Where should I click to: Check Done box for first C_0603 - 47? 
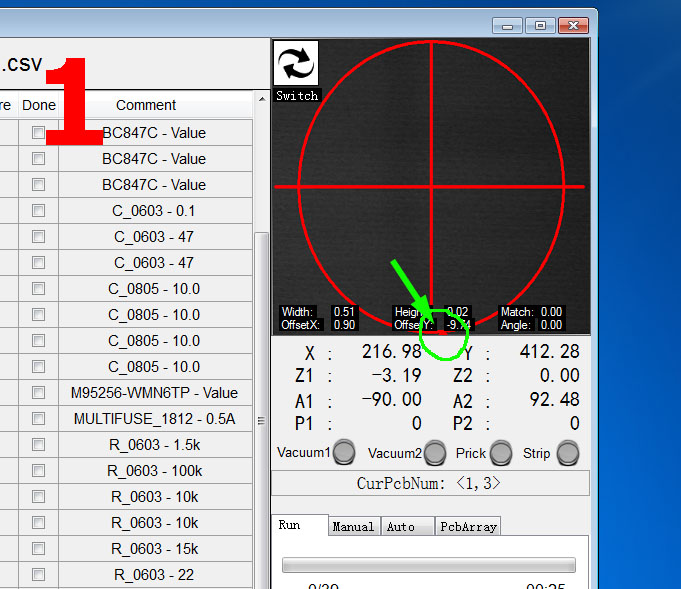coord(38,237)
